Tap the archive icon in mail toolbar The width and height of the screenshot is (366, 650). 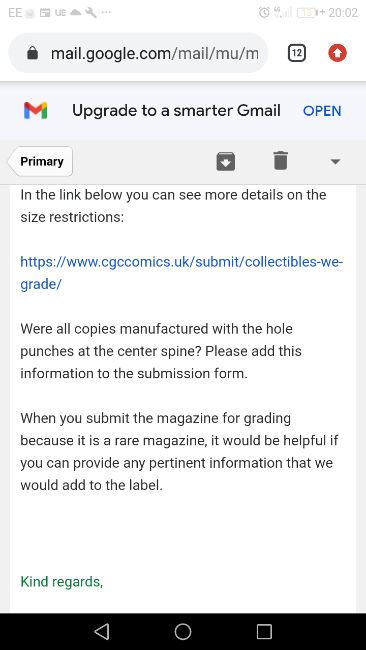point(225,161)
